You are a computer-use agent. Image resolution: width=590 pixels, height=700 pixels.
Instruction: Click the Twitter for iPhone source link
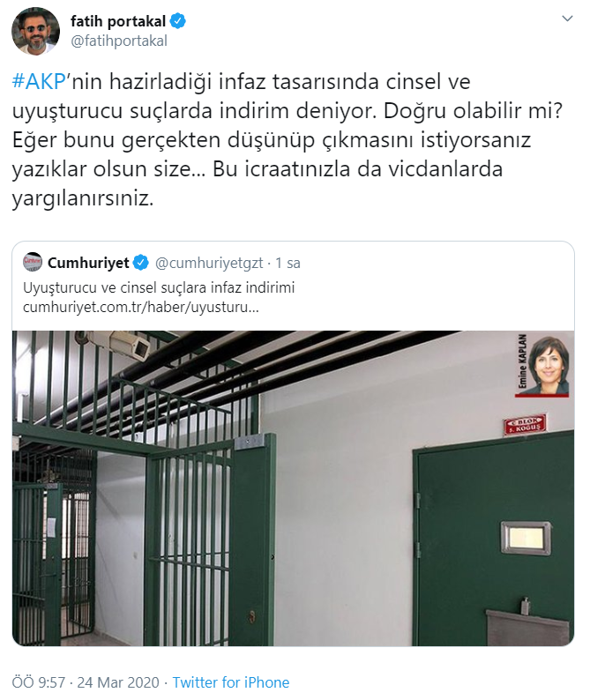231,682
